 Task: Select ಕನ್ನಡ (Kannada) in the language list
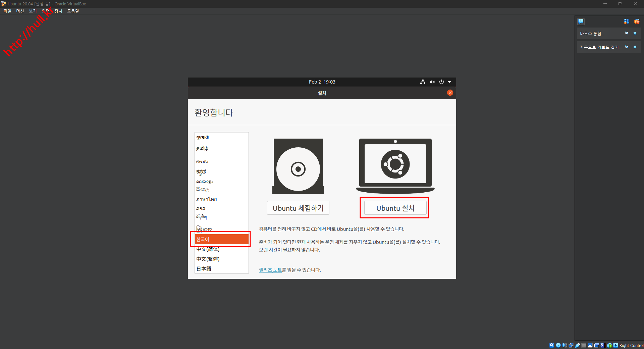tap(222, 172)
